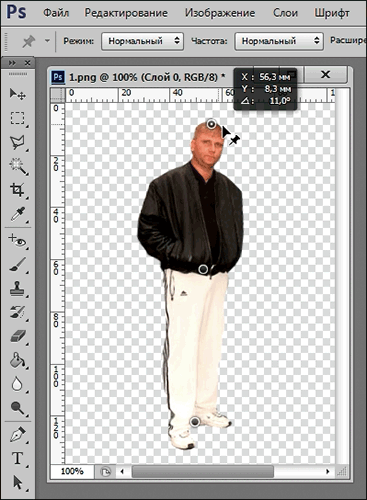367x500 pixels.
Task: Open the Частота dropdown
Action: pos(279,41)
